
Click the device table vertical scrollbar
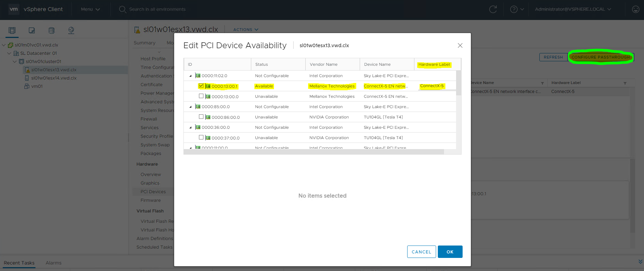tap(458, 83)
